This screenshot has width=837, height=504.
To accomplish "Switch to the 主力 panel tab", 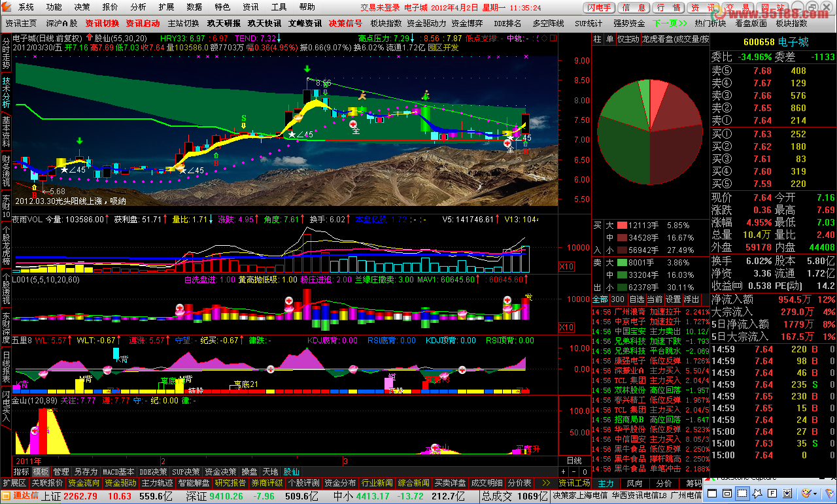I will pos(606,483).
